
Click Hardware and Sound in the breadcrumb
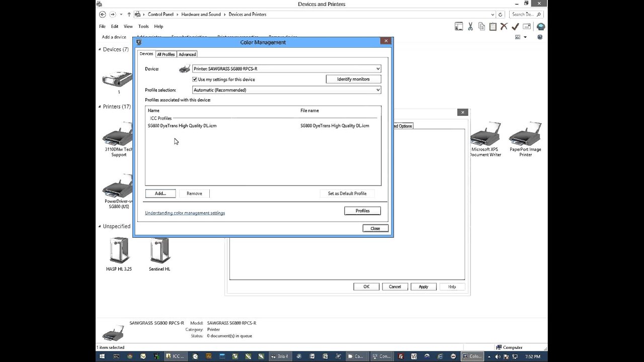click(x=201, y=15)
